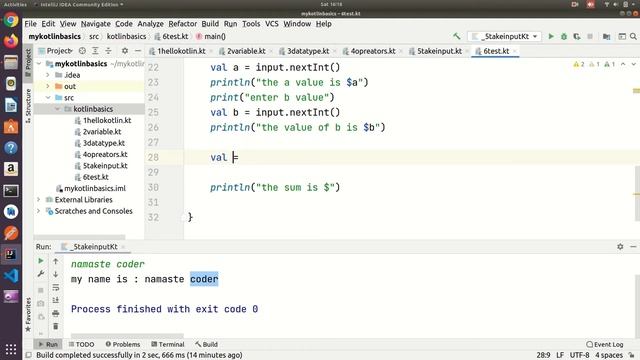Image resolution: width=640 pixels, height=360 pixels.
Task: Open Build tool window button
Action: [x=207, y=344]
